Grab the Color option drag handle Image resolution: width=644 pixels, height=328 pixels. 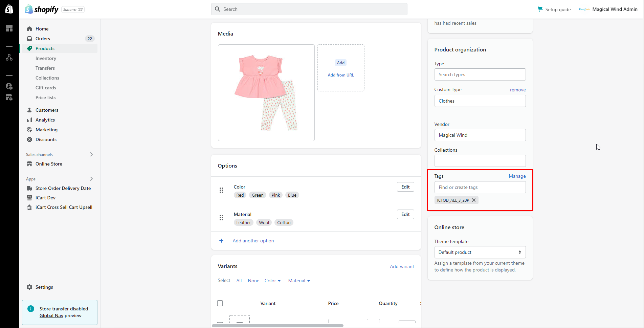tap(221, 190)
